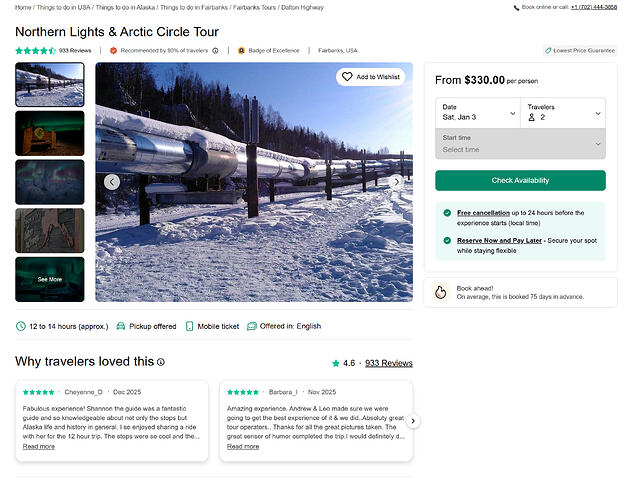Click the Free cancellation link
Screen dimensions: 624x481
click(483, 213)
